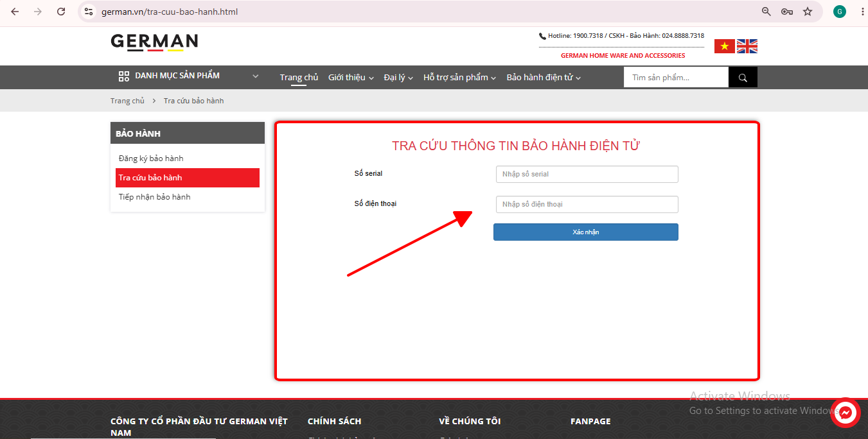Screen dimensions: 868x439
Task: Open the Messenger chat bubble
Action: pyautogui.click(x=846, y=413)
